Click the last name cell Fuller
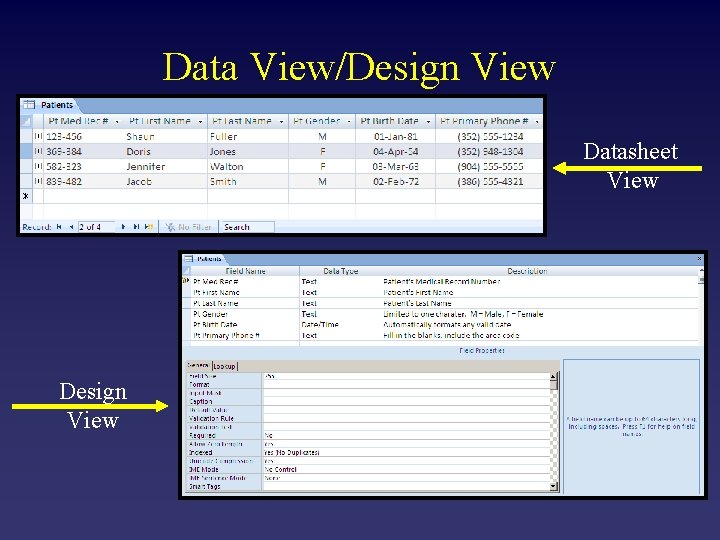This screenshot has height=540, width=720. click(224, 136)
